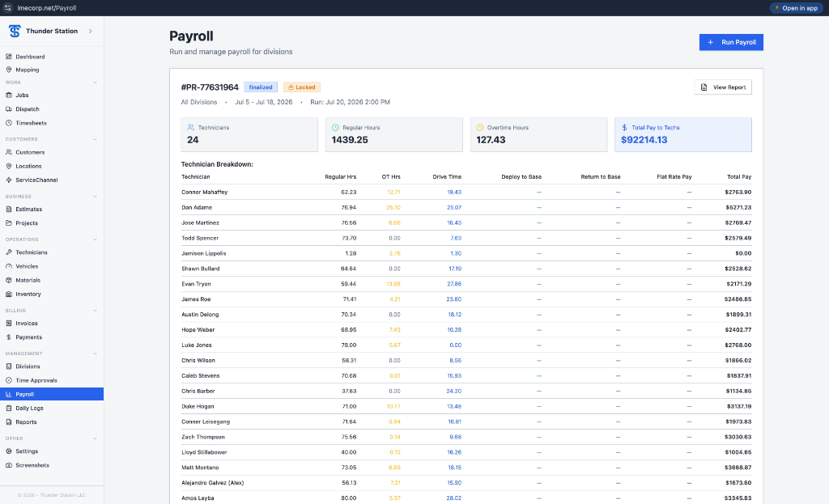This screenshot has height=504, width=829.
Task: Click the site info icon in address bar
Action: [7, 8]
